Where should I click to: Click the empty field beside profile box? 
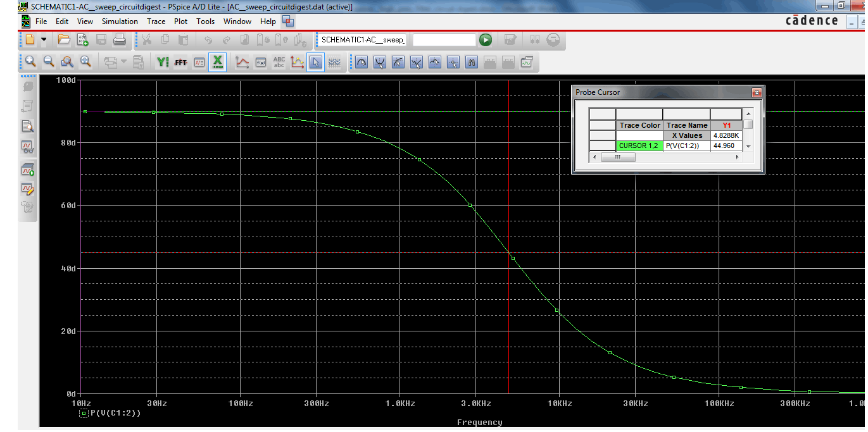[x=444, y=40]
